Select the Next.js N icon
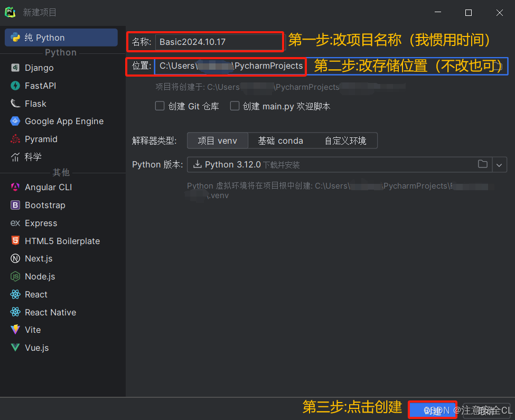Image resolution: width=515 pixels, height=420 pixels. tap(15, 258)
